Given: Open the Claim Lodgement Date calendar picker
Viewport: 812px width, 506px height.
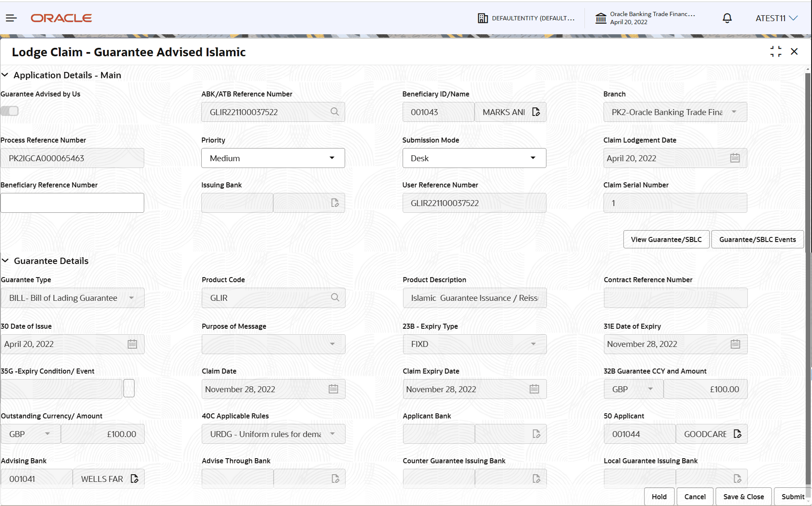Looking at the screenshot, I should [x=735, y=158].
